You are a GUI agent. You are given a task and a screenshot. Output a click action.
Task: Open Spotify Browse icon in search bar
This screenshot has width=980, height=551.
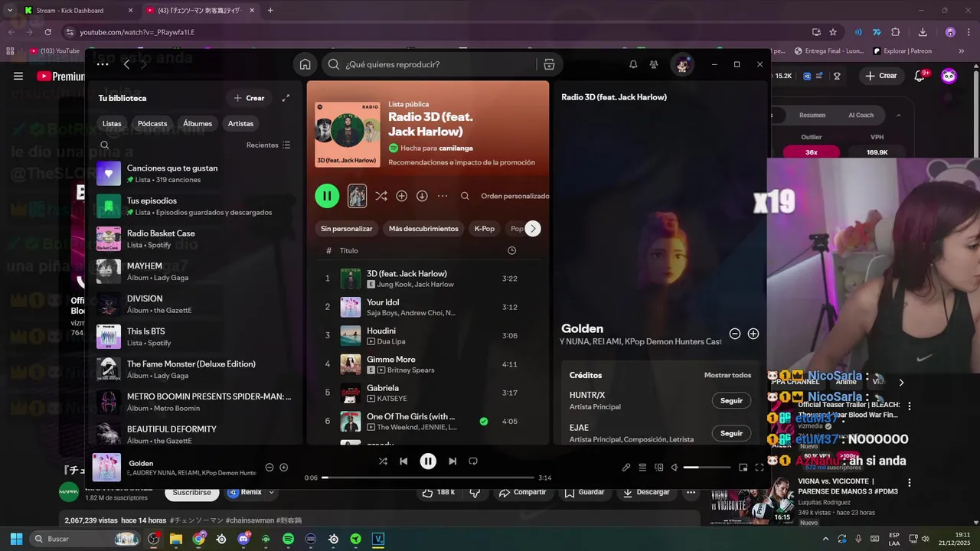pyautogui.click(x=549, y=64)
